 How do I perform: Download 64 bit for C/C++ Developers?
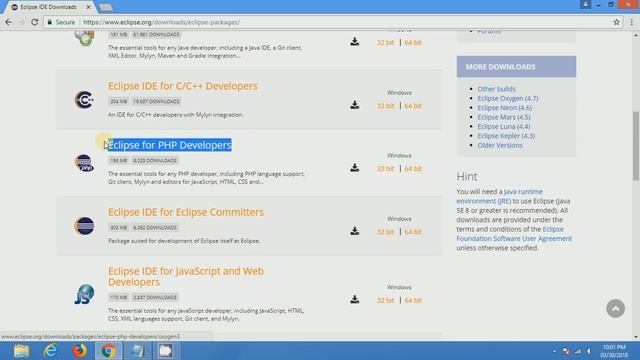(413, 106)
